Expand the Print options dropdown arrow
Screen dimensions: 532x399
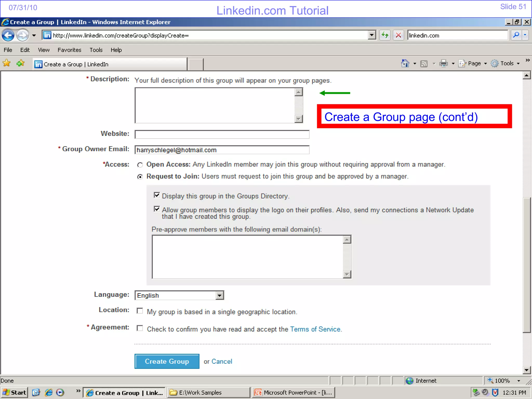coord(453,64)
